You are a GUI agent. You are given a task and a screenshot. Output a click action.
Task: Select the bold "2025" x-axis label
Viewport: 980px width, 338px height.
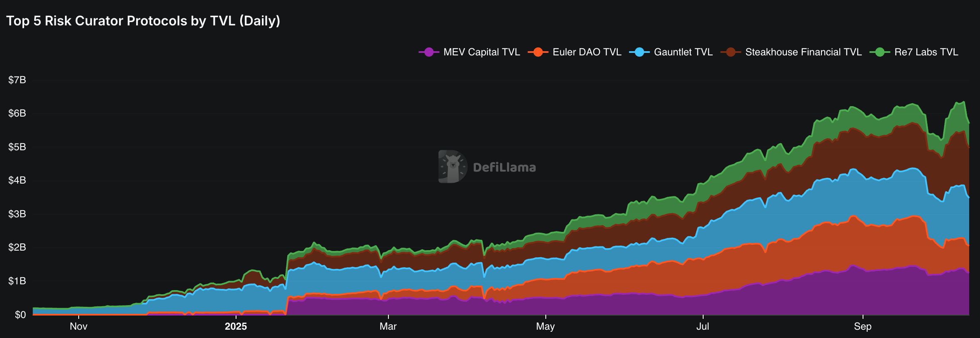pos(236,326)
